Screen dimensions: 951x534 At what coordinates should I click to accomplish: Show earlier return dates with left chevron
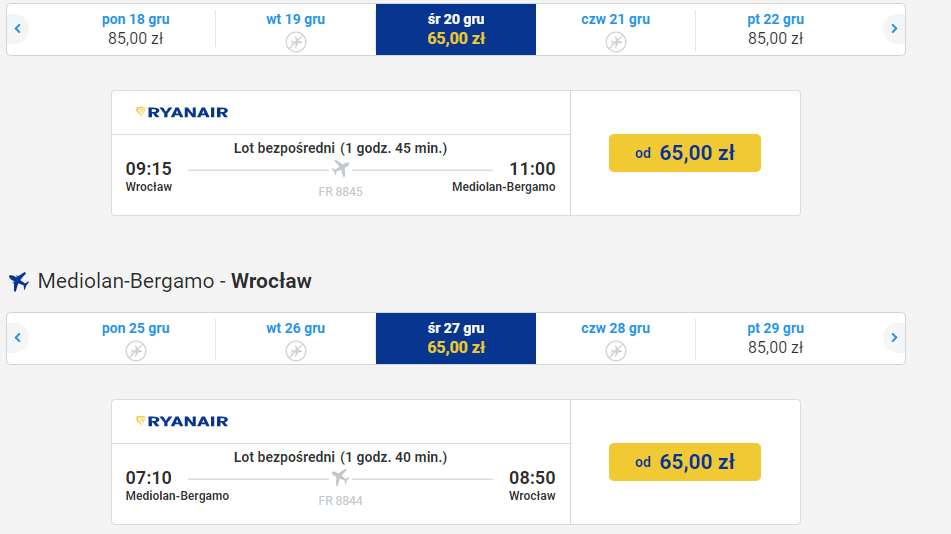(18, 337)
